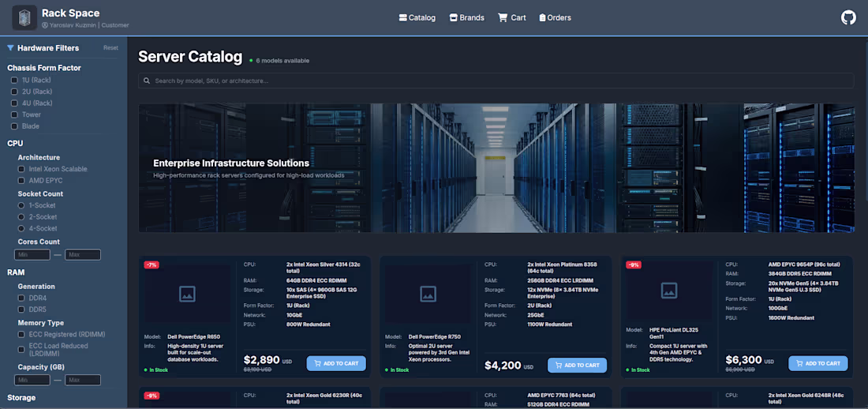This screenshot has width=868, height=409.
Task: Click the magnifier icon in search bar
Action: (x=147, y=81)
